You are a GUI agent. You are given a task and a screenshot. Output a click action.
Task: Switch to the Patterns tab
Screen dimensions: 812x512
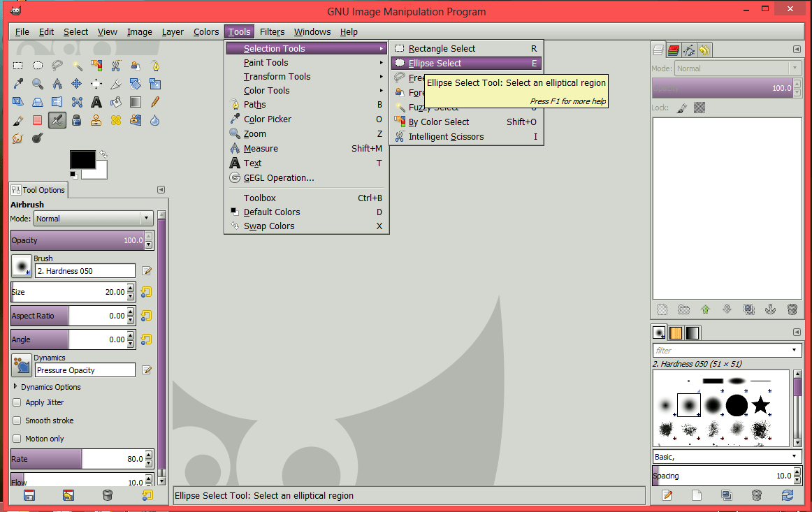coord(676,332)
